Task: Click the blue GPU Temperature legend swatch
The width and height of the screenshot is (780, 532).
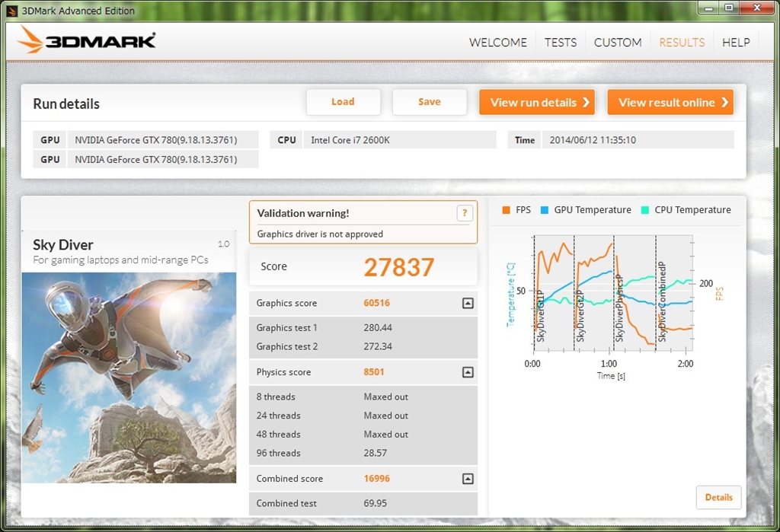Action: pyautogui.click(x=544, y=210)
